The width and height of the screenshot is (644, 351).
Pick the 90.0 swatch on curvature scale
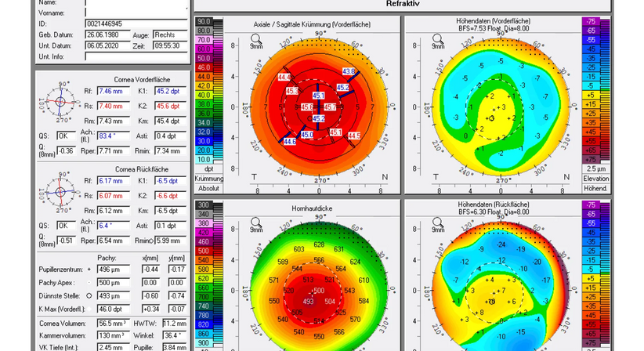click(x=204, y=20)
